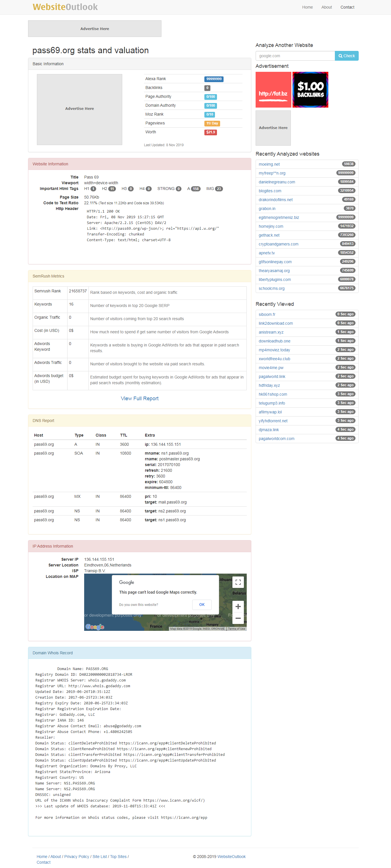Click the ISP value Transip B.V.
391x868 pixels.
tap(95, 571)
